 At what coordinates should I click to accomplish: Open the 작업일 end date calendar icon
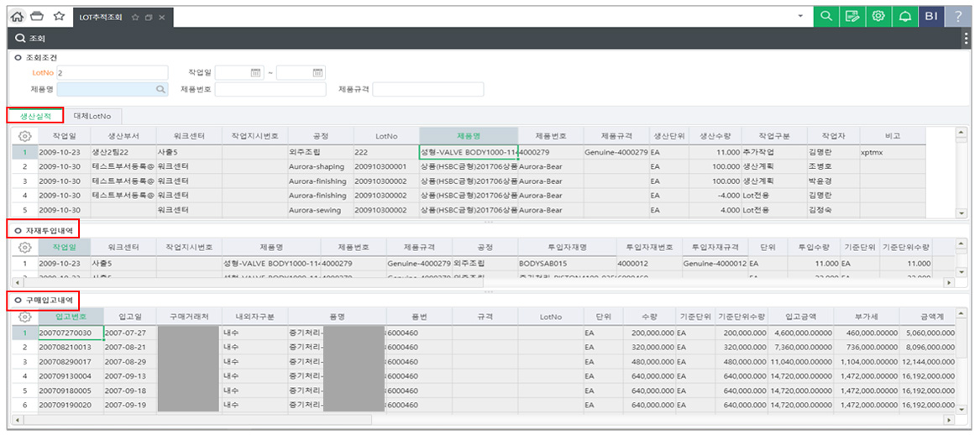[x=317, y=72]
